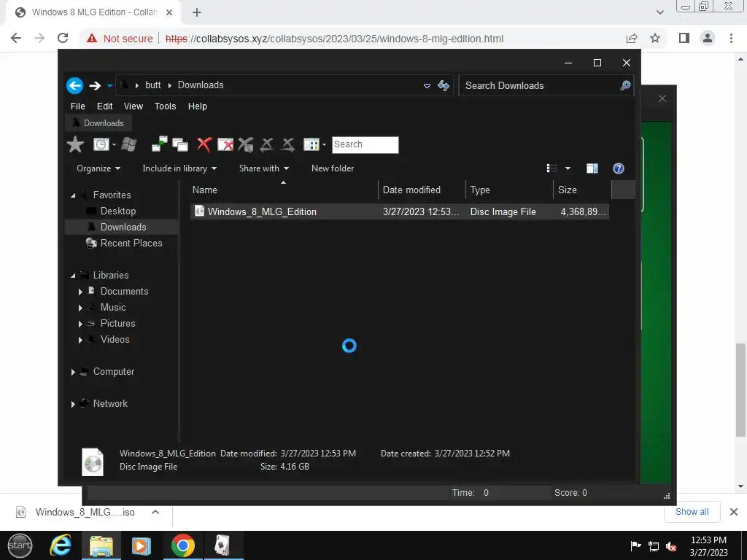Click the duplicate windows toolbar icon
The image size is (747, 560).
[180, 144]
